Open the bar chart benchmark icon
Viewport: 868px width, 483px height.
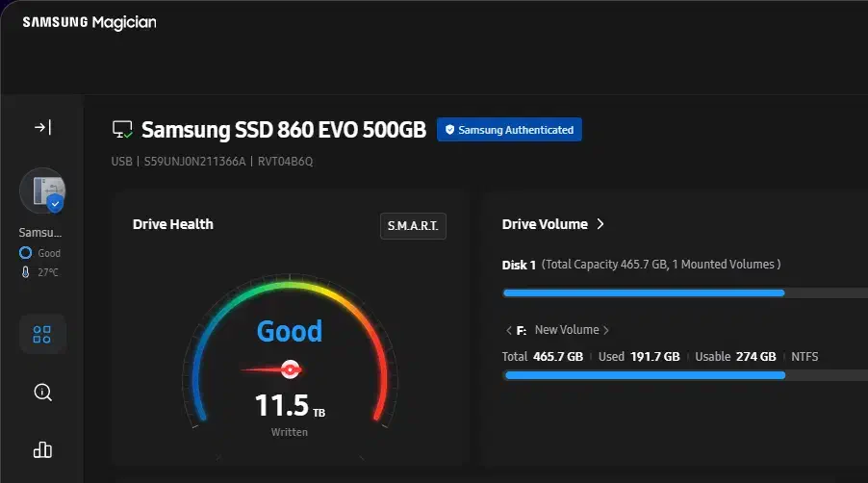click(x=42, y=449)
